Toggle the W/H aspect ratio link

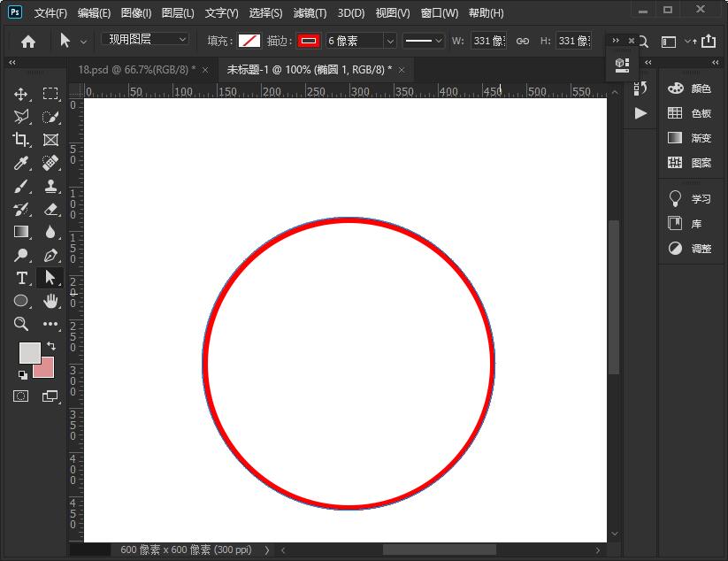click(x=521, y=41)
